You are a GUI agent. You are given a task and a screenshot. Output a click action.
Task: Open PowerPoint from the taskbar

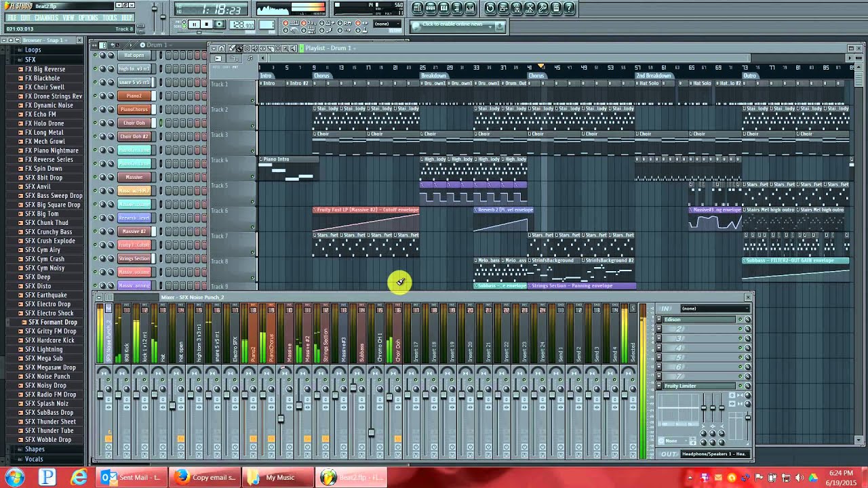pos(47,477)
